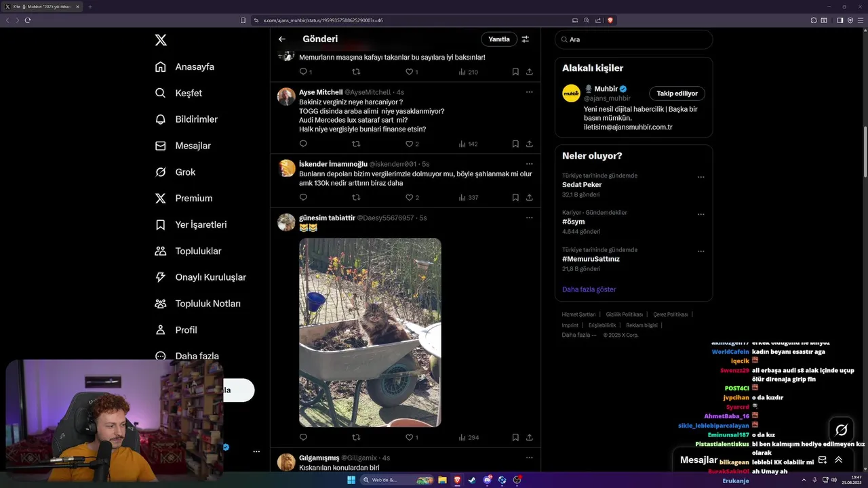Open account menu dots beside profile
Image resolution: width=868 pixels, height=488 pixels.
(256, 451)
